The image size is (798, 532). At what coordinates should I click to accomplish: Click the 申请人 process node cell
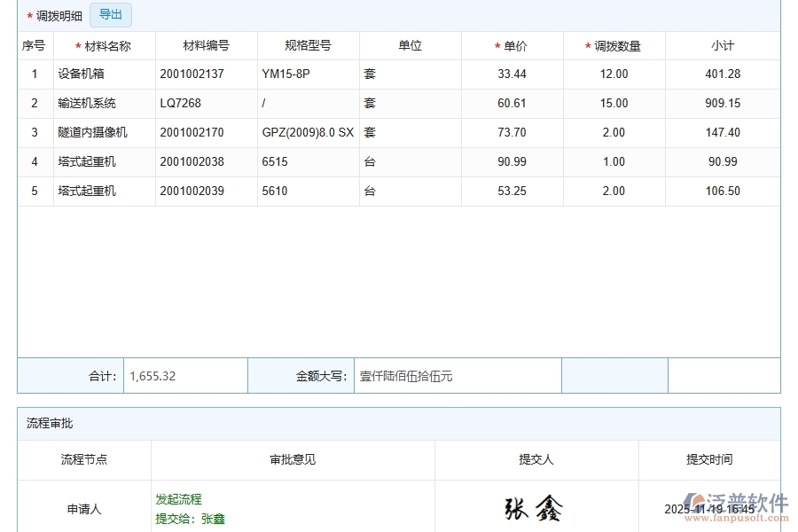83,509
